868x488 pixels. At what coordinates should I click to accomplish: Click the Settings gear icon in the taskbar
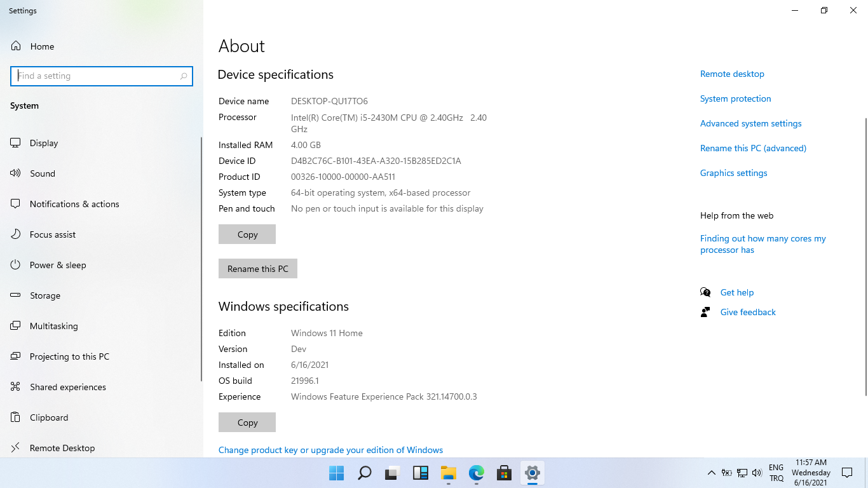[532, 473]
